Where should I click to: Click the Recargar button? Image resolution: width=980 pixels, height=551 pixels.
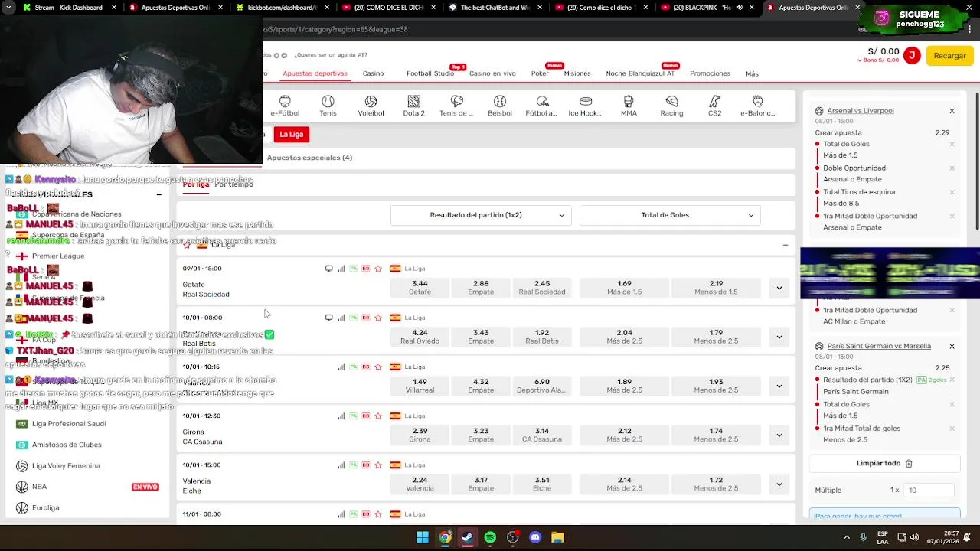(949, 55)
